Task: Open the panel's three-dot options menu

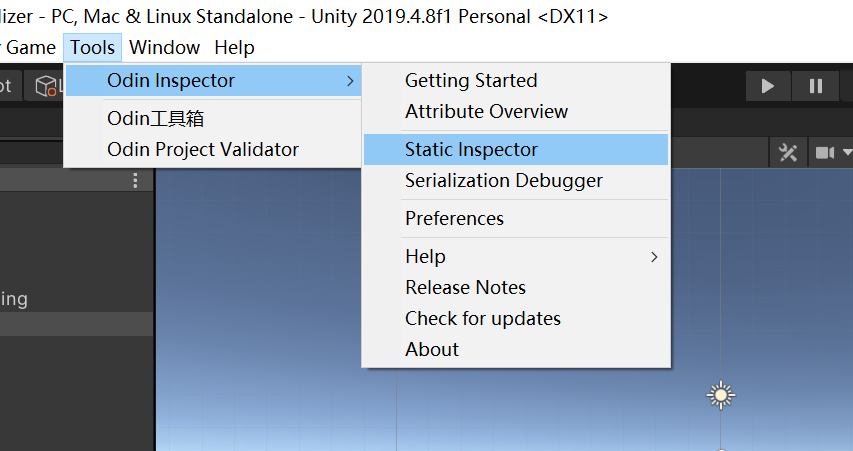Action: (x=135, y=181)
